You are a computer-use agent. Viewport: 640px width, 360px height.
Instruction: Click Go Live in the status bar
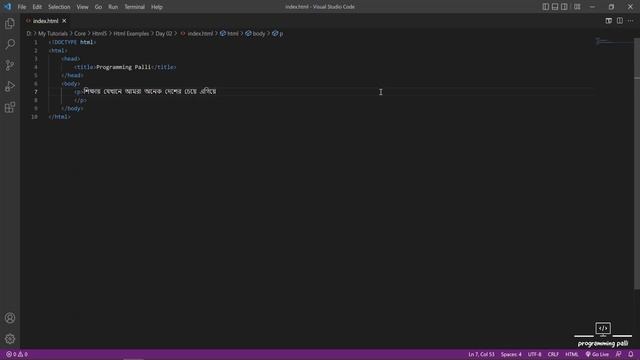pos(597,354)
